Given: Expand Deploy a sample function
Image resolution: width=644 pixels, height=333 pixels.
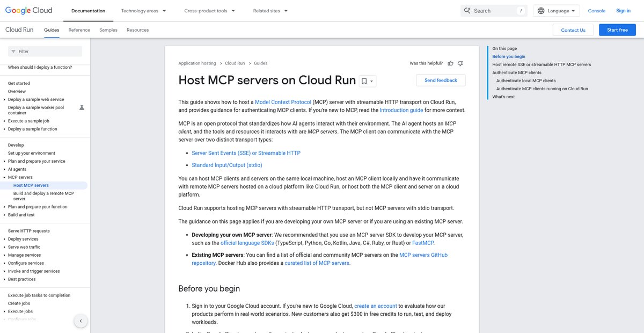Looking at the screenshot, I should click(5, 129).
